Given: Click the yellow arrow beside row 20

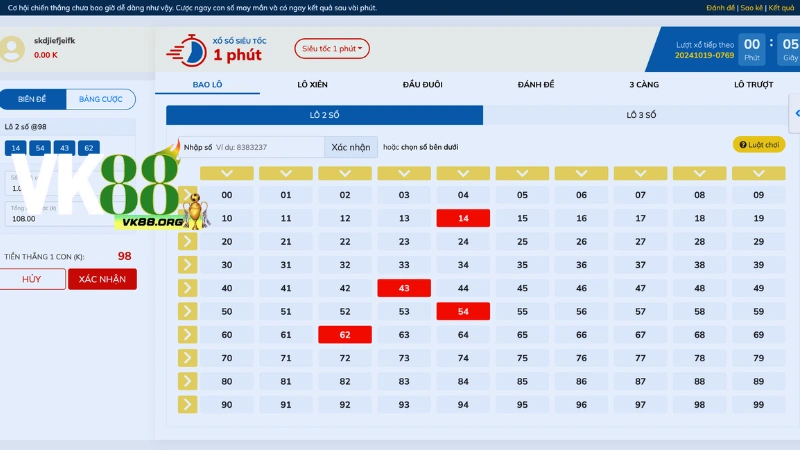Looking at the screenshot, I should coord(189,241).
